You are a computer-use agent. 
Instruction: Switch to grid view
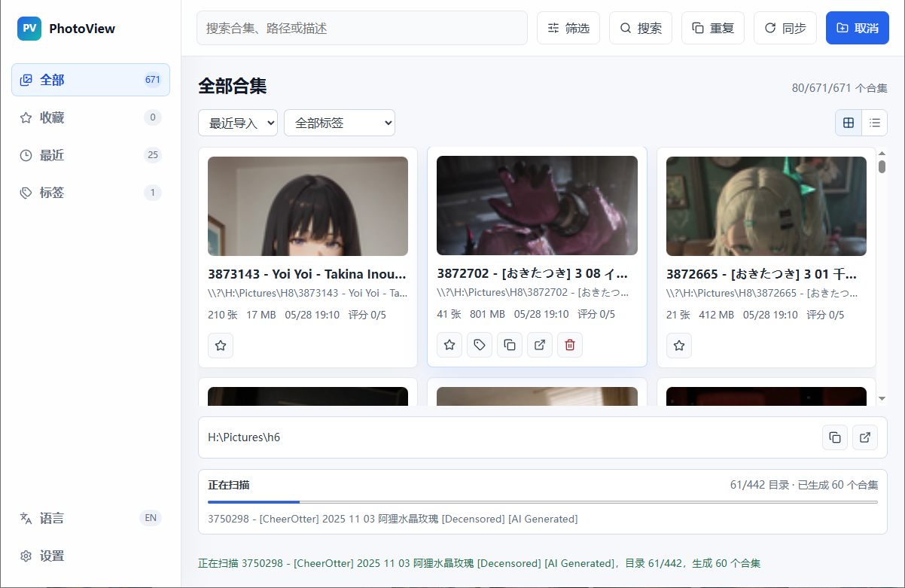coord(849,123)
